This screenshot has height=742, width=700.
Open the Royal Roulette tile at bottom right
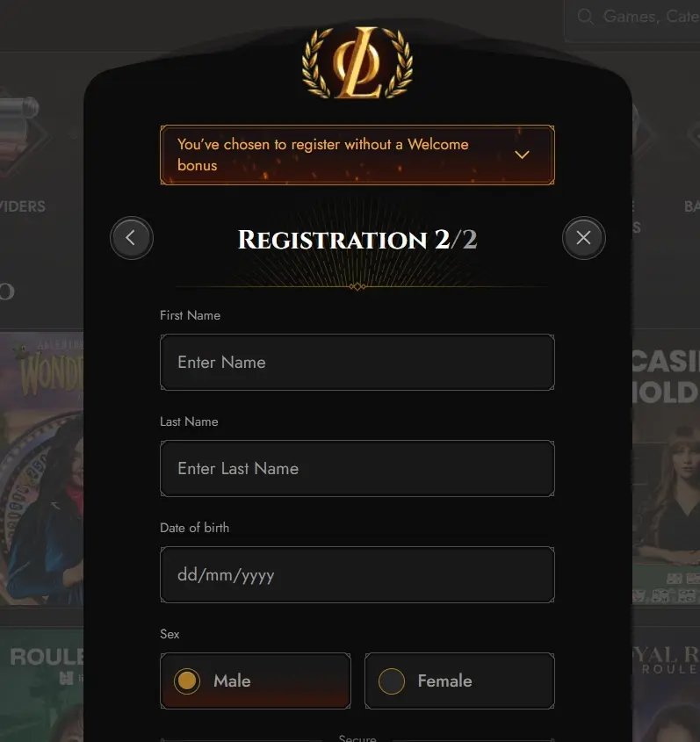(666, 684)
